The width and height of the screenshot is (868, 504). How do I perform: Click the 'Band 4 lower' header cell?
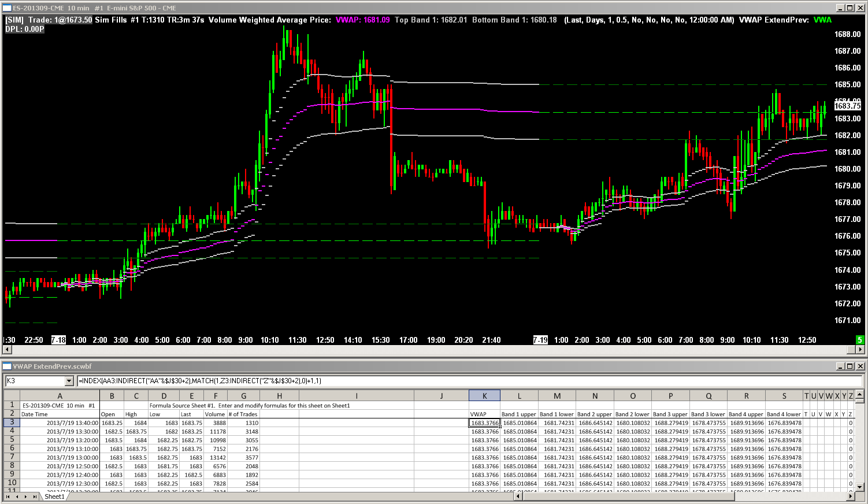click(x=784, y=414)
